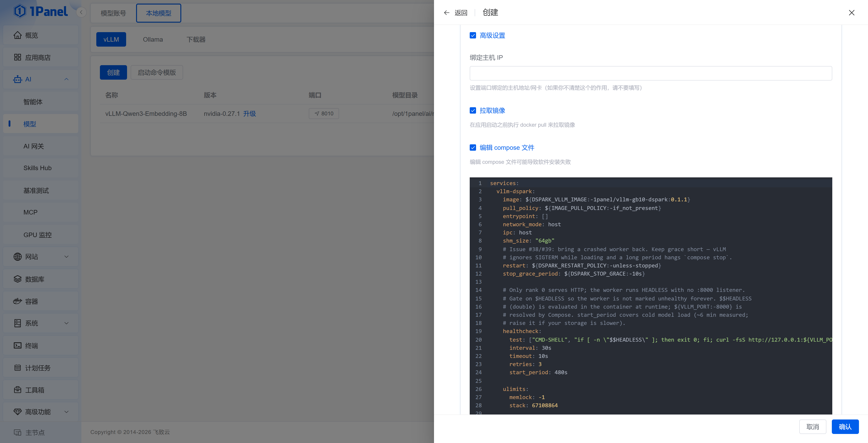Select the 下载器 tab
The image size is (868, 443).
[x=196, y=39]
